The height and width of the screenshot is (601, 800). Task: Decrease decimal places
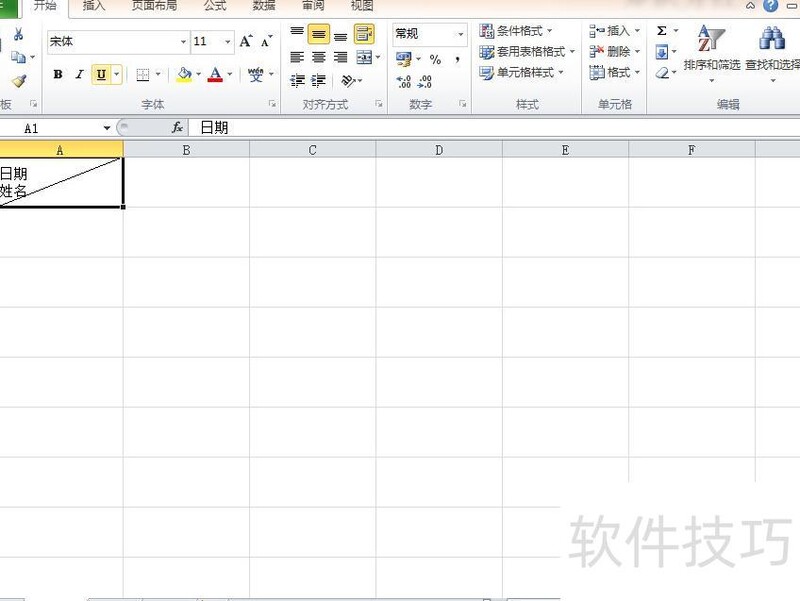[x=425, y=81]
